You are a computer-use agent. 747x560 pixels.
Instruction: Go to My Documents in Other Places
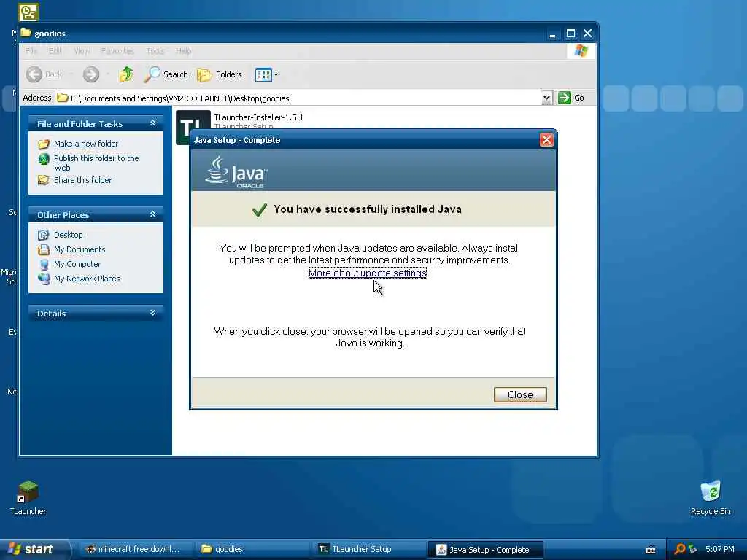(x=80, y=249)
